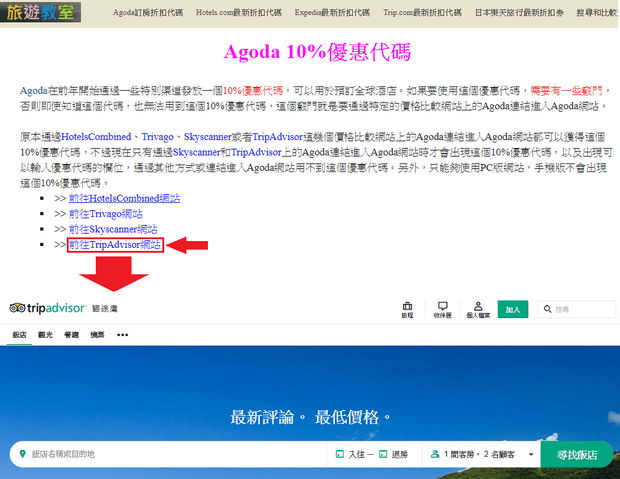The image size is (620, 479).
Task: Follow the 前往Trivago網站 link
Action: click(106, 214)
